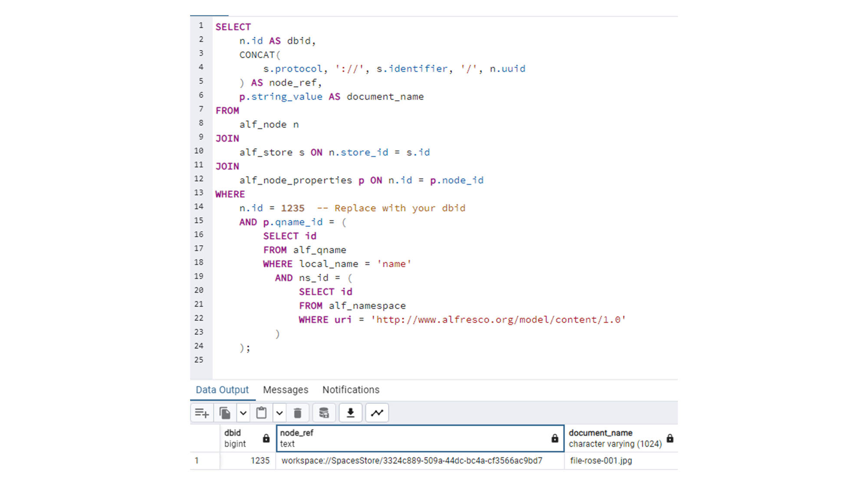Select the cell with value 1235

[248, 461]
